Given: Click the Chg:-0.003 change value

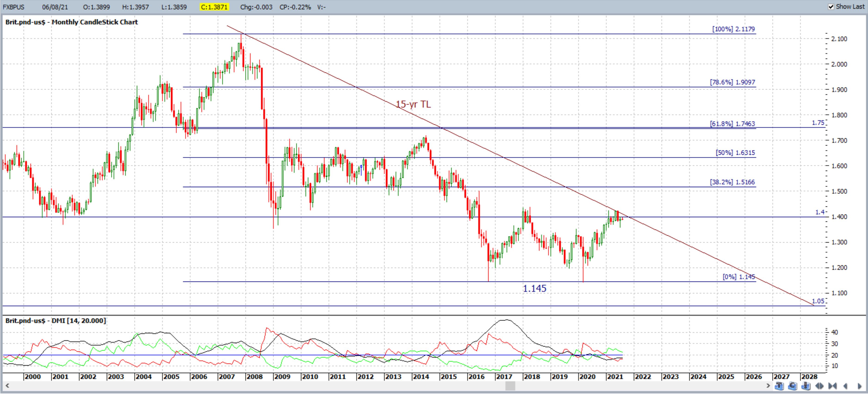Looking at the screenshot, I should [x=256, y=7].
